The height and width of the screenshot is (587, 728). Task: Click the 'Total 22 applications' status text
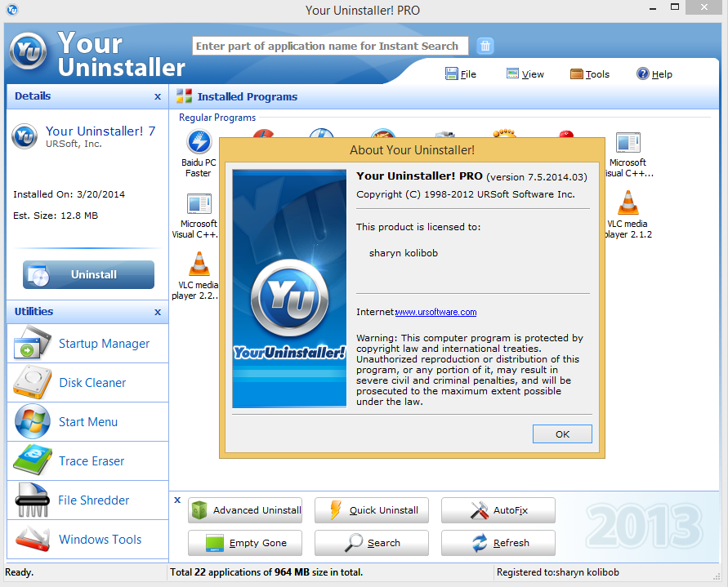click(266, 572)
